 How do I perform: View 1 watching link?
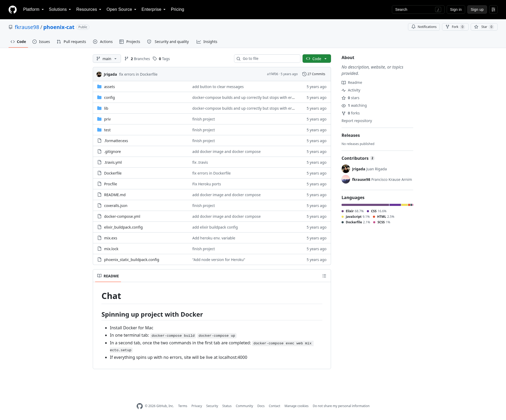(354, 105)
